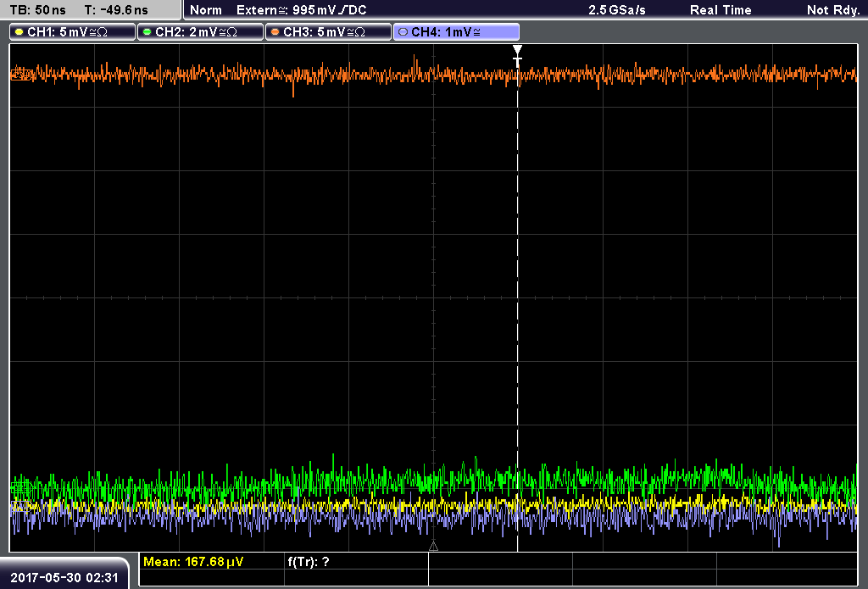
Task: Click the yellow CH1 indicator dot
Action: (x=19, y=32)
